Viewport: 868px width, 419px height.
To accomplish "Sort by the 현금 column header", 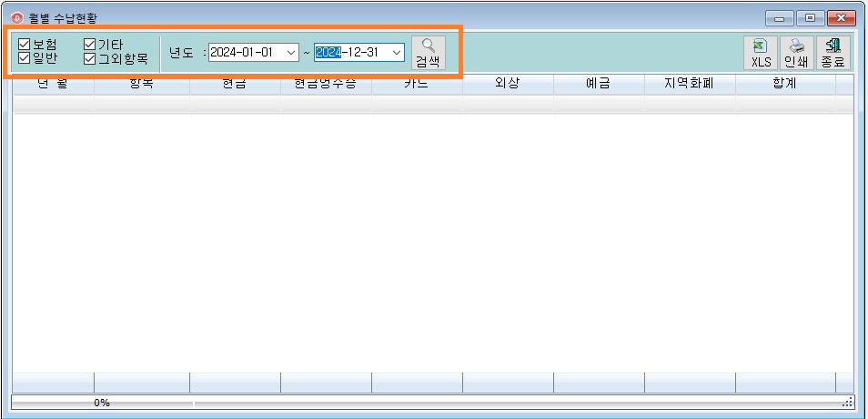I will (235, 84).
